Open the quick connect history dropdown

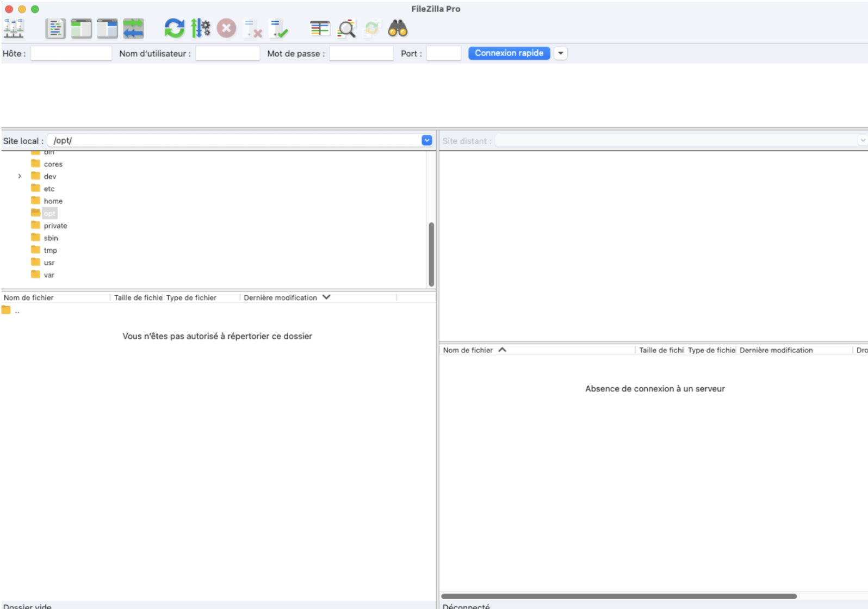click(561, 53)
